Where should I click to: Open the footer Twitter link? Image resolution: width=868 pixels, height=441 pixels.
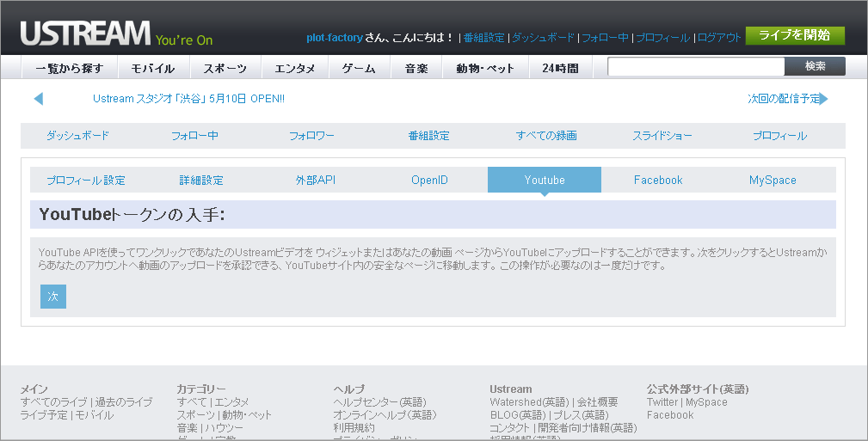pyautogui.click(x=662, y=402)
